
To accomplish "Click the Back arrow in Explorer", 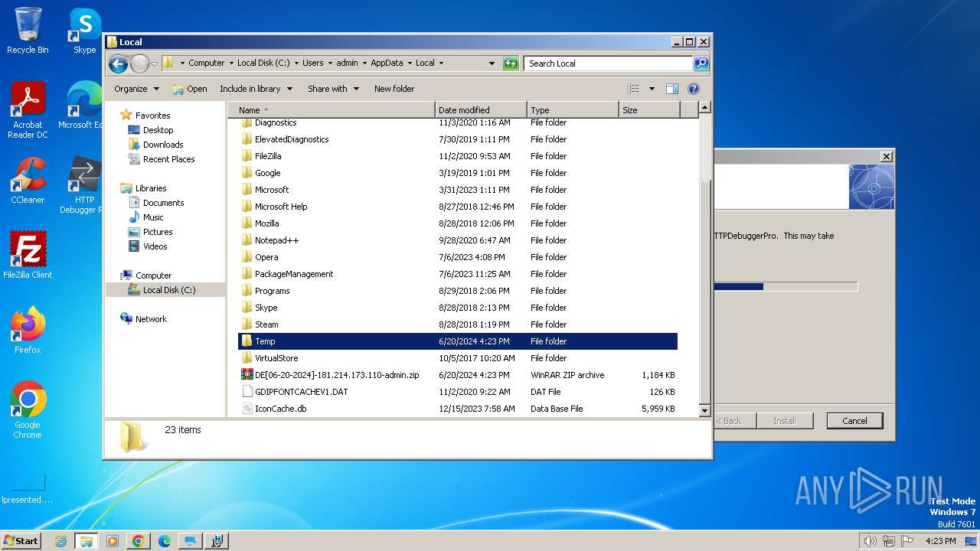I will click(118, 64).
